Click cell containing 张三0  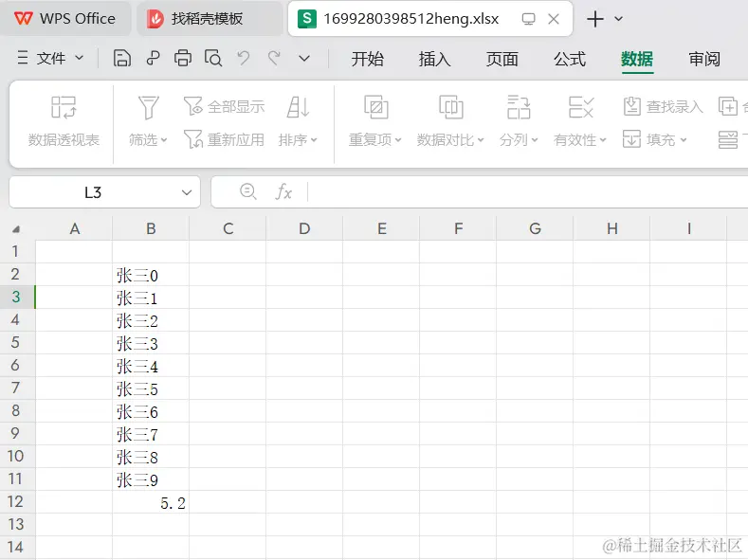click(151, 275)
